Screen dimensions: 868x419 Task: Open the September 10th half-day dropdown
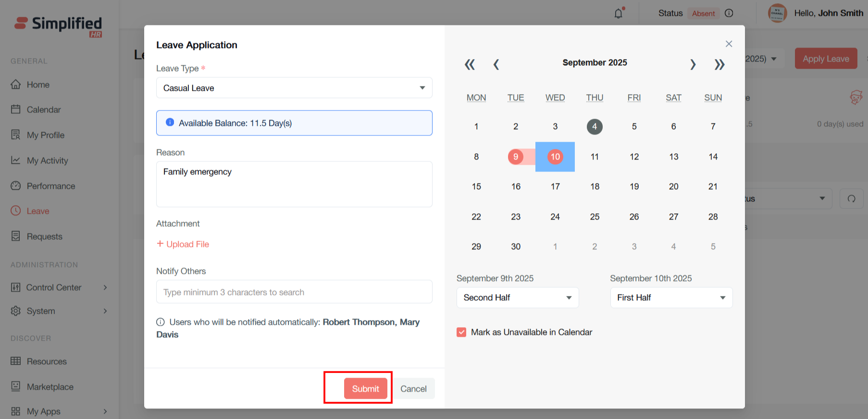pyautogui.click(x=671, y=297)
